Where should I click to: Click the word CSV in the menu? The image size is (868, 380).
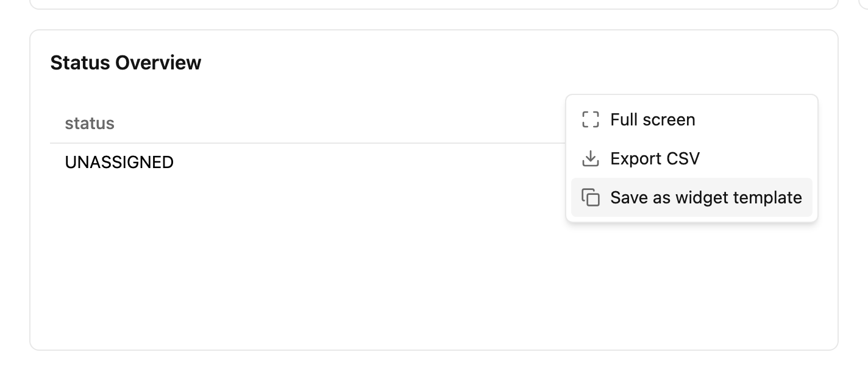(x=683, y=158)
